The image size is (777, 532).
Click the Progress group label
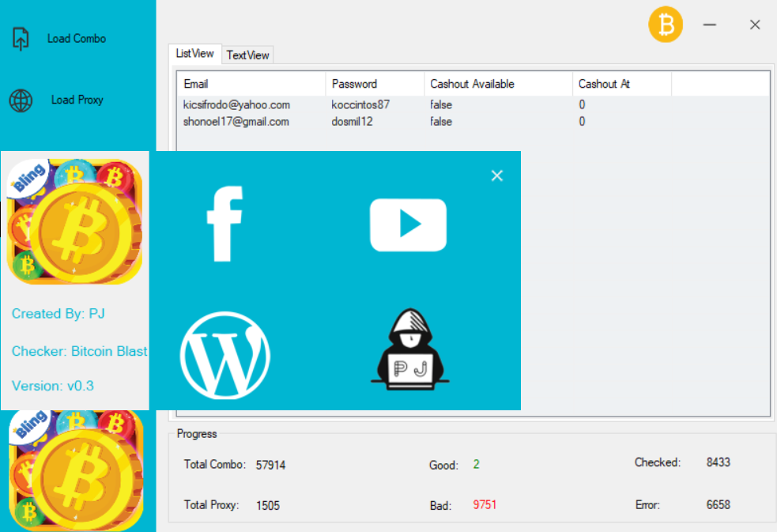pos(197,434)
